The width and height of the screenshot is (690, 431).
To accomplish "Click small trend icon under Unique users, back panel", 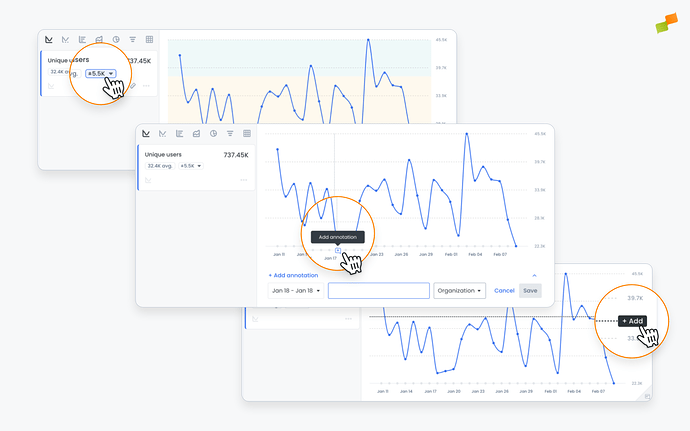I will [x=51, y=86].
